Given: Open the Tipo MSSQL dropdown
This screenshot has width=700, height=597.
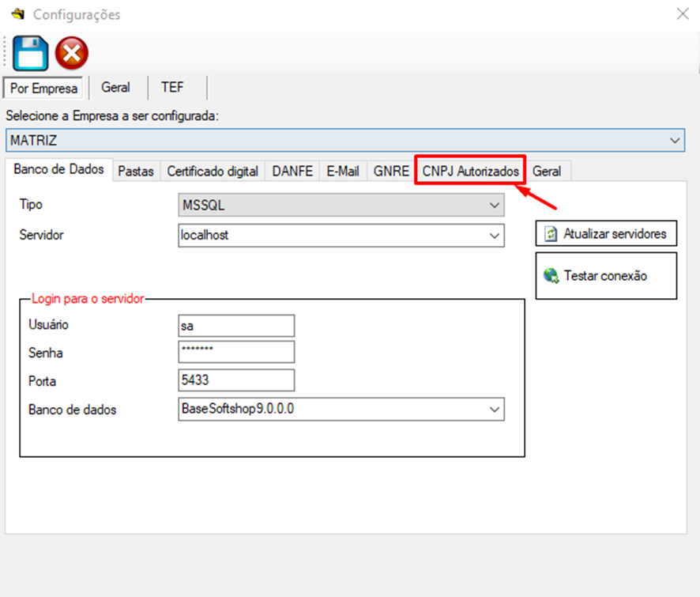Looking at the screenshot, I should point(495,206).
